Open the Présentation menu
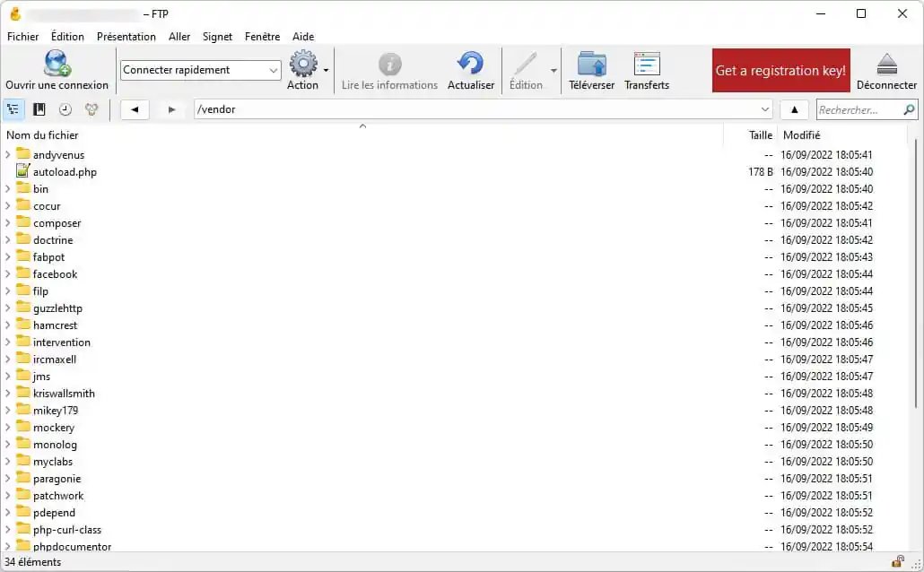 [x=126, y=37]
